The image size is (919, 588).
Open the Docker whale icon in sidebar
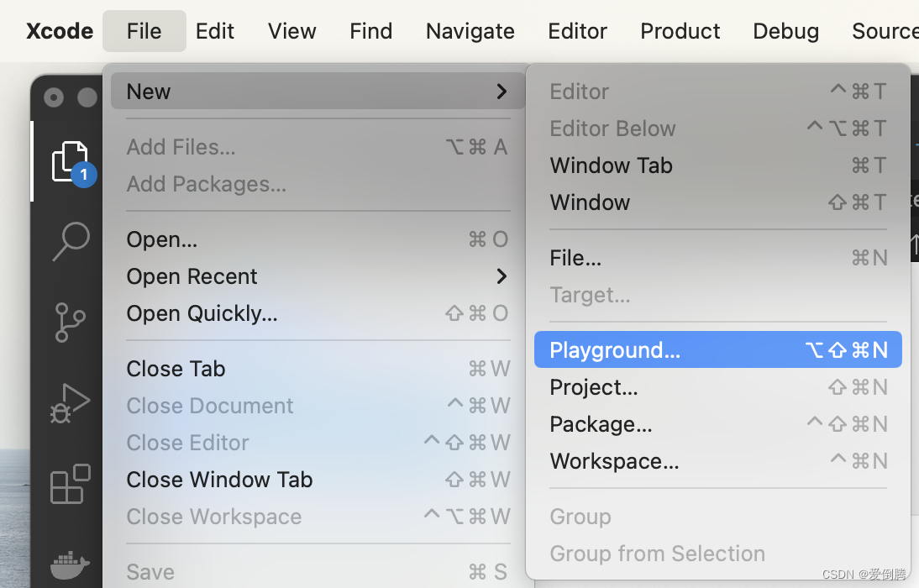click(70, 564)
